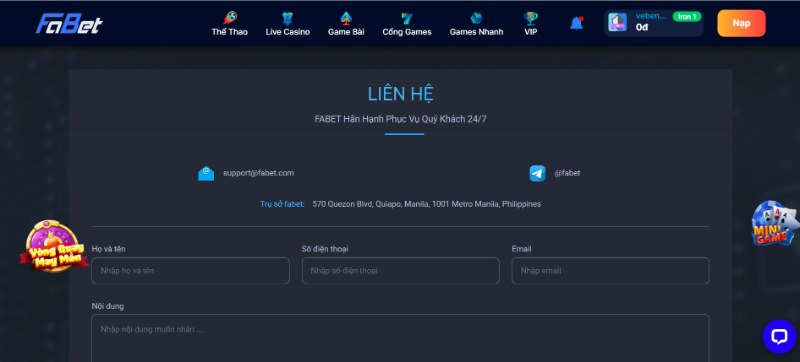Click the Trụ sở fabet label
The width and height of the screenshot is (800, 362).
282,204
